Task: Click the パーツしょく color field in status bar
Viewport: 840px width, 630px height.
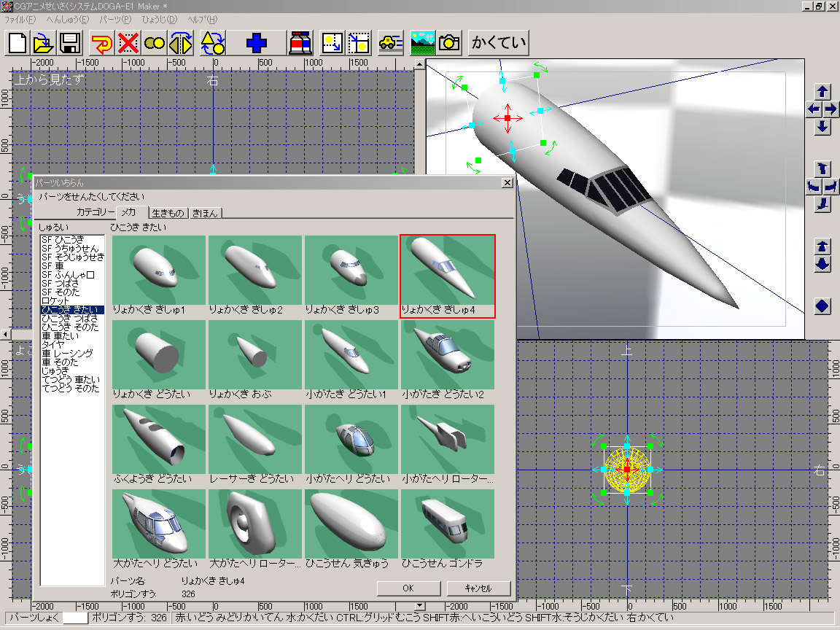Action: click(x=76, y=618)
